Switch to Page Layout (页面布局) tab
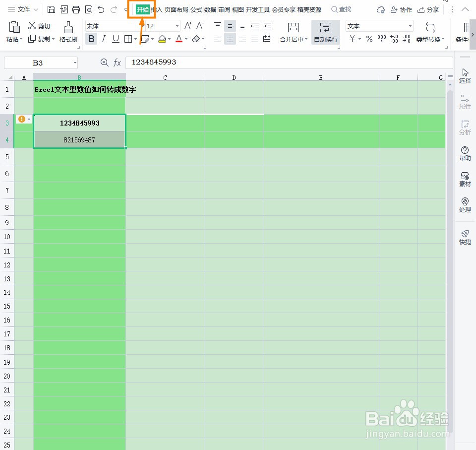 point(177,10)
